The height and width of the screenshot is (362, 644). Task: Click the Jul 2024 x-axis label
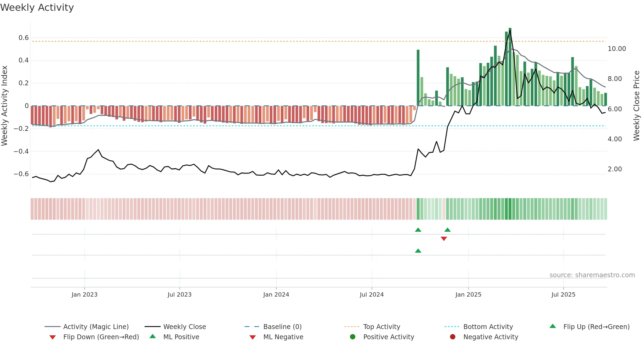pos(372,295)
